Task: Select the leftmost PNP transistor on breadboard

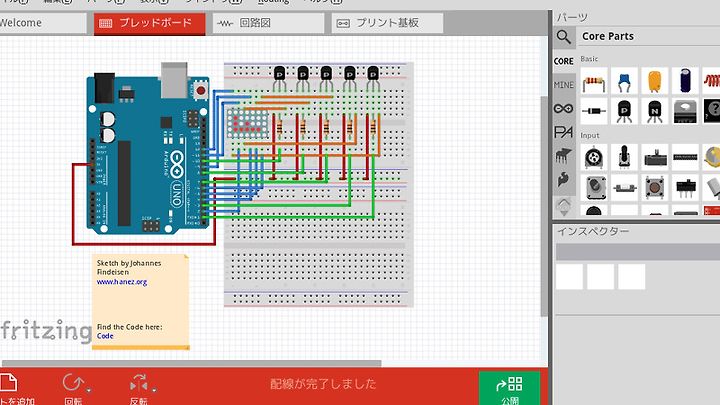Action: (279, 77)
